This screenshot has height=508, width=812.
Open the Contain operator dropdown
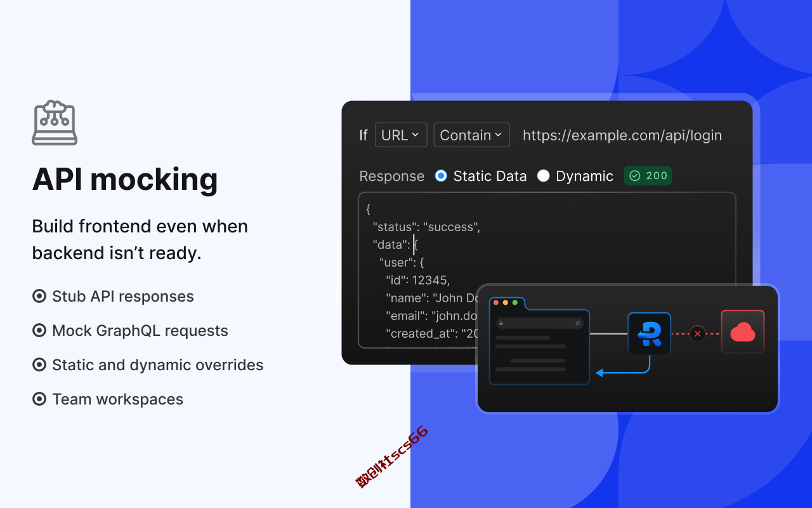point(471,135)
